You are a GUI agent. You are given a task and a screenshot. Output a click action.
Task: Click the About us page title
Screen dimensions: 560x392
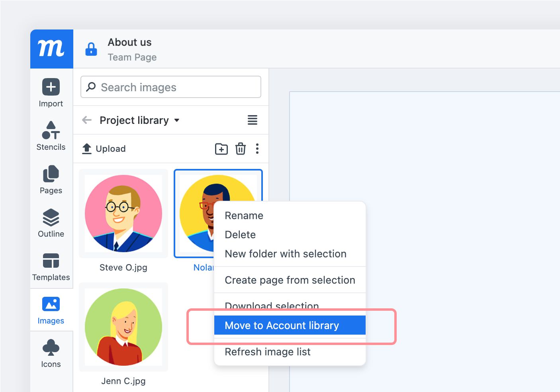(x=130, y=42)
